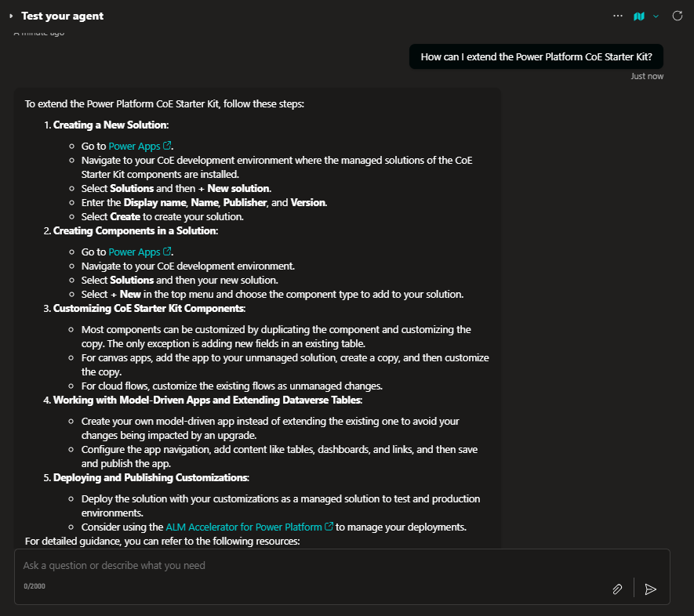Collapse the Test your agent panel arrow
Viewport: 694px width, 616px height.
click(11, 16)
